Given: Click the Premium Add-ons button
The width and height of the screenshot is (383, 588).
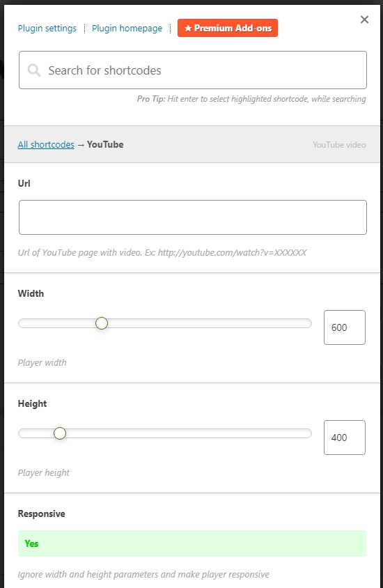Looking at the screenshot, I should pyautogui.click(x=228, y=28).
